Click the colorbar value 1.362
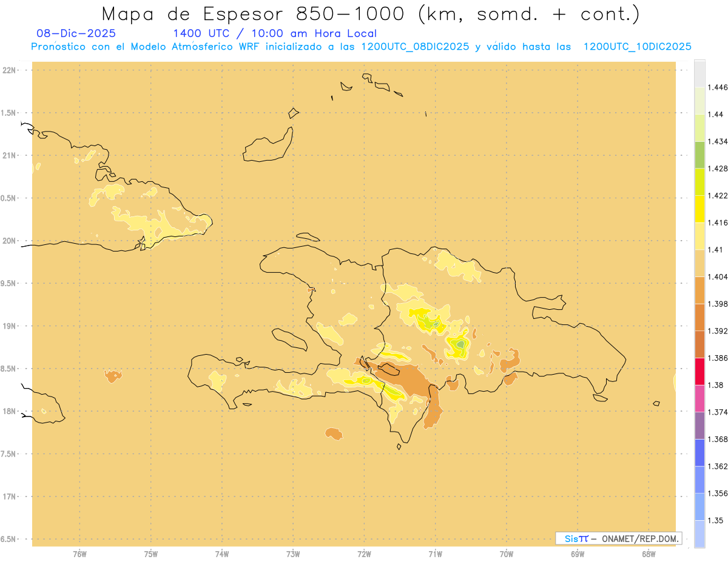 pos(718,466)
